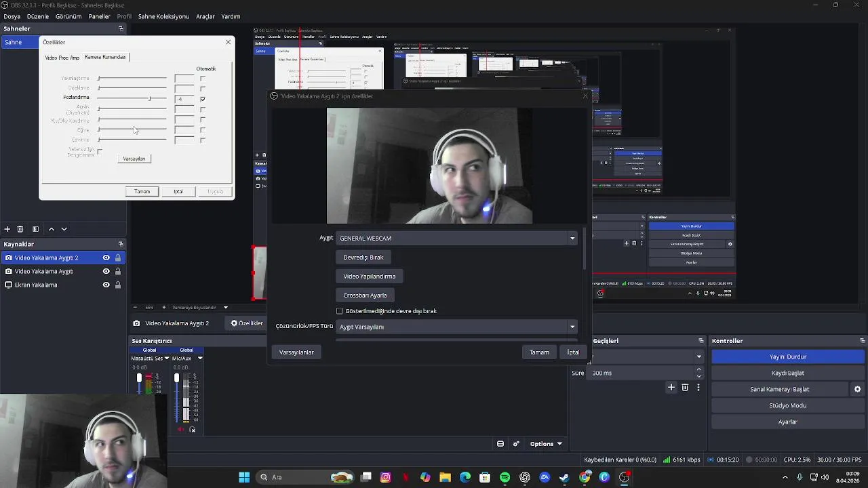Open the Sahne Koleksiyonu menu
868x488 pixels.
[163, 16]
